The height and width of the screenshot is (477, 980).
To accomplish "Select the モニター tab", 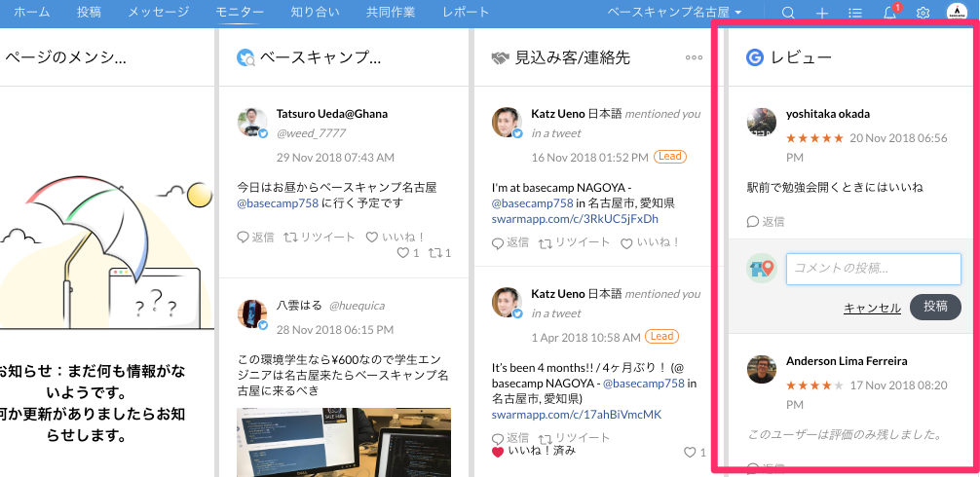I will (240, 12).
